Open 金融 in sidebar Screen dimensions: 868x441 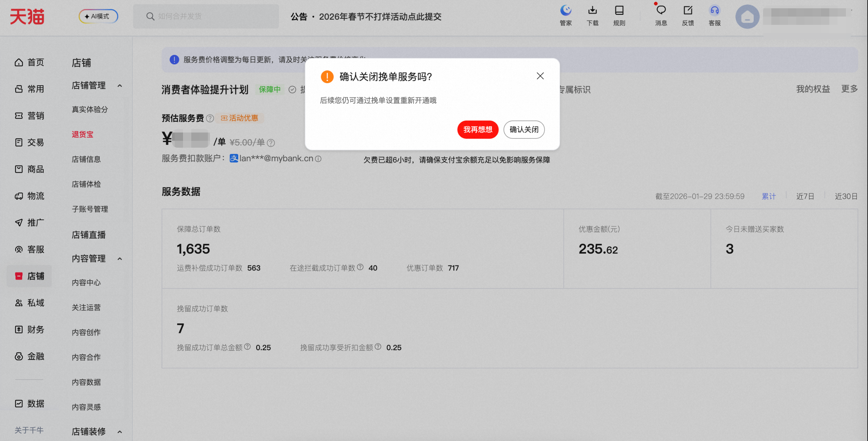29,356
